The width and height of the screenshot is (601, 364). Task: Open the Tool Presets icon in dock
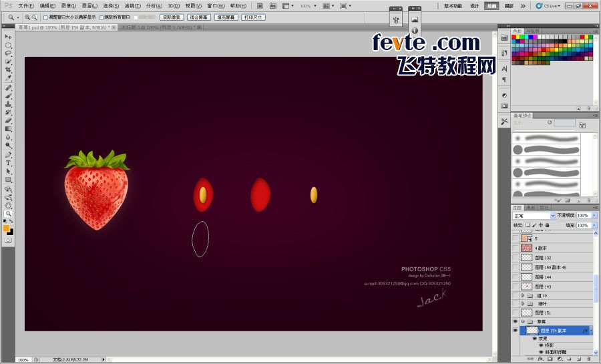pyautogui.click(x=504, y=122)
